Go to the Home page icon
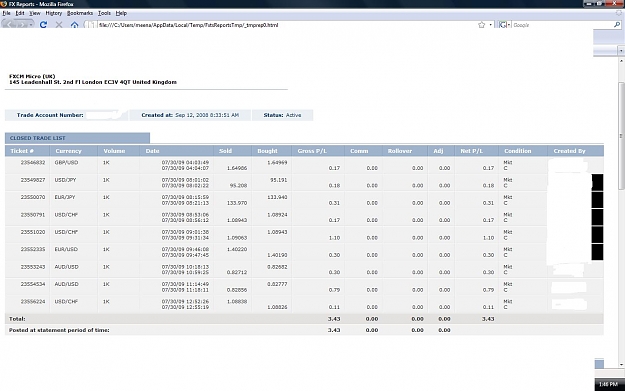Image resolution: width=625 pixels, height=391 pixels. coord(74,25)
